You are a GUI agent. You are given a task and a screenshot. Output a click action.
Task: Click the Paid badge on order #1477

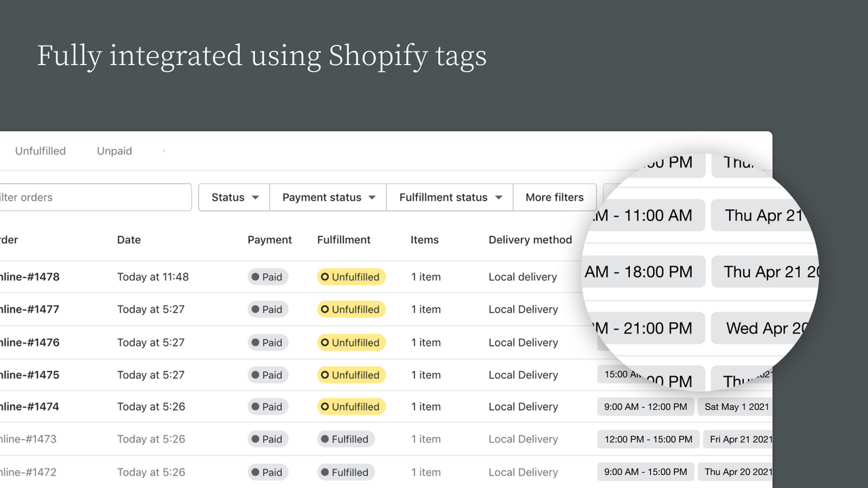click(x=268, y=310)
